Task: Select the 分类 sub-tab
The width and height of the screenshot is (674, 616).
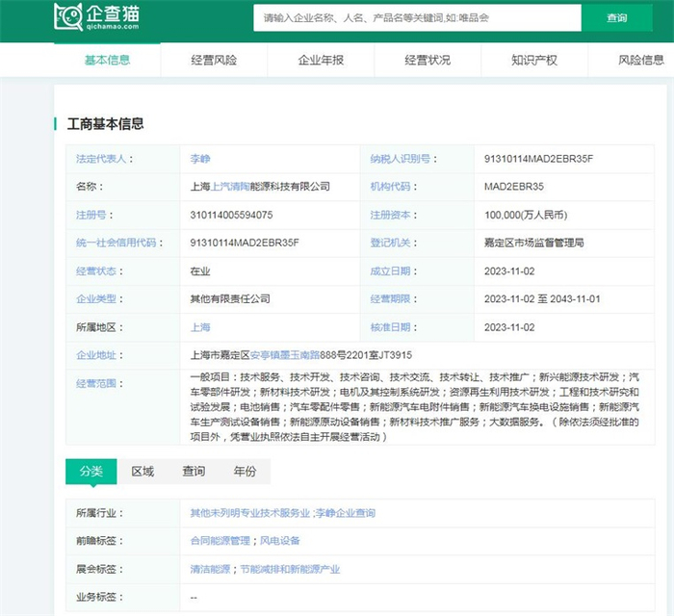Action: [91, 472]
